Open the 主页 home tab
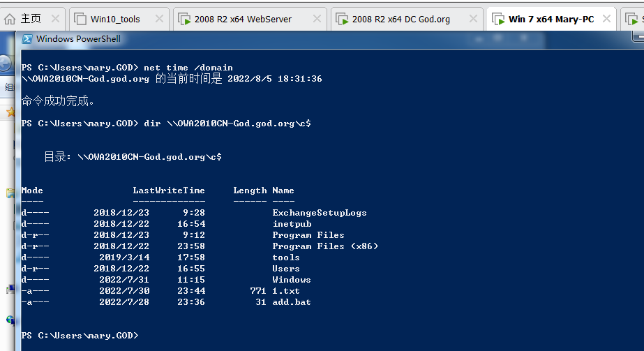 (24, 19)
